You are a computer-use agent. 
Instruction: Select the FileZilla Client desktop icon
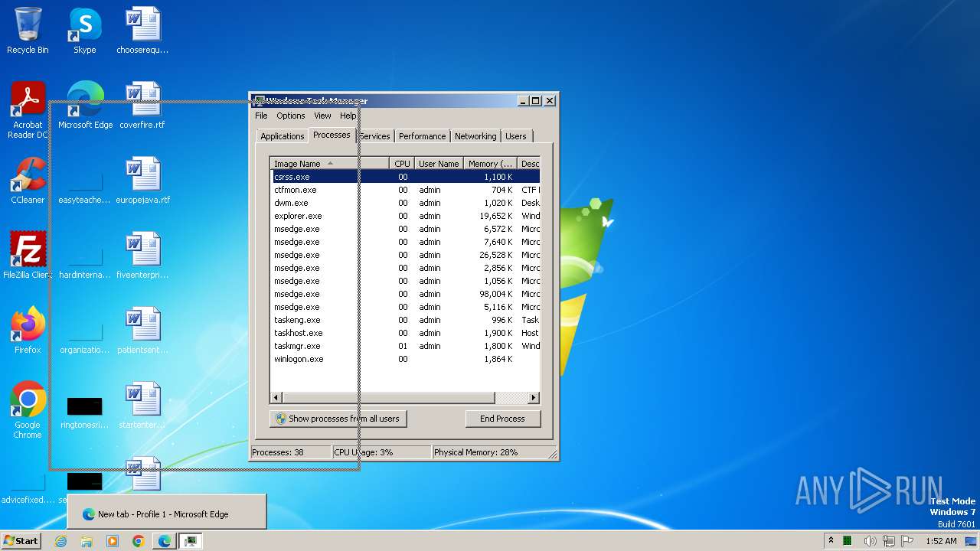pos(28,256)
